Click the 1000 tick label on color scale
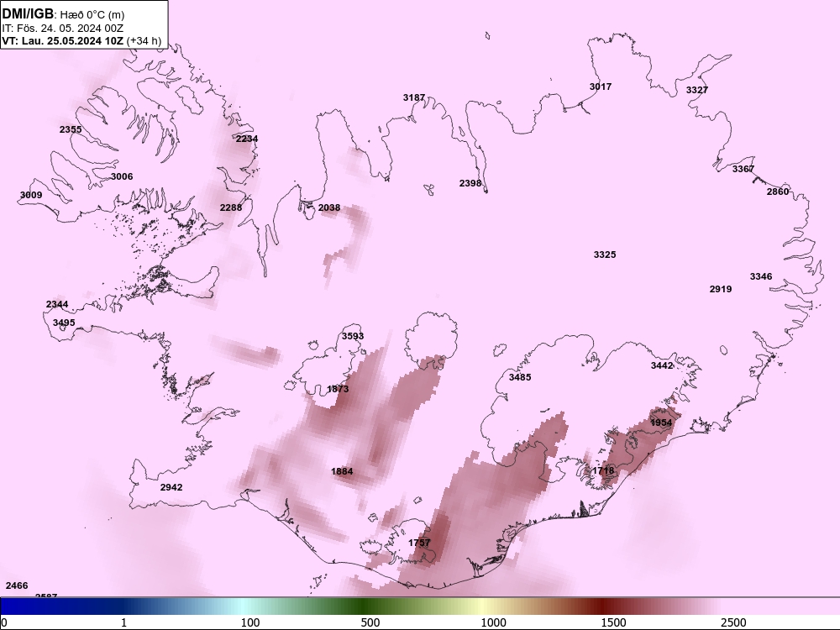 click(493, 622)
